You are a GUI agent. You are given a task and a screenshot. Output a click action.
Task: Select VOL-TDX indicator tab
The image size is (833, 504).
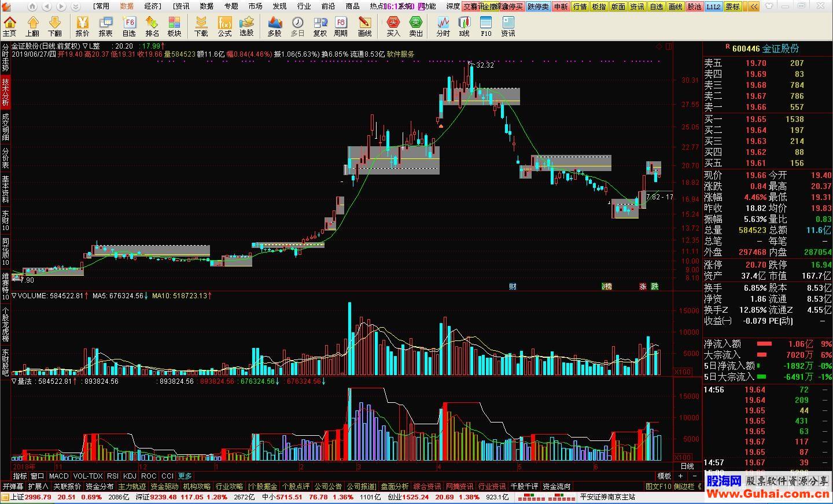87,476
